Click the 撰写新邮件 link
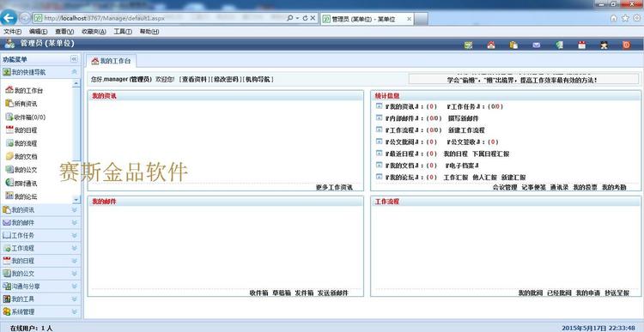The width and height of the screenshot is (644, 332). tap(464, 118)
